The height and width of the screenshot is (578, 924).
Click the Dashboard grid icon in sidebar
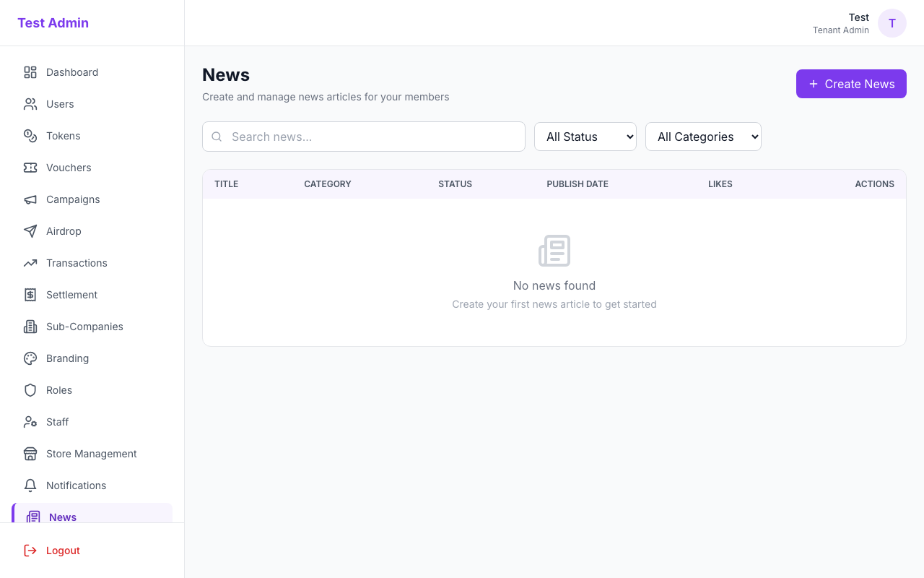point(30,72)
